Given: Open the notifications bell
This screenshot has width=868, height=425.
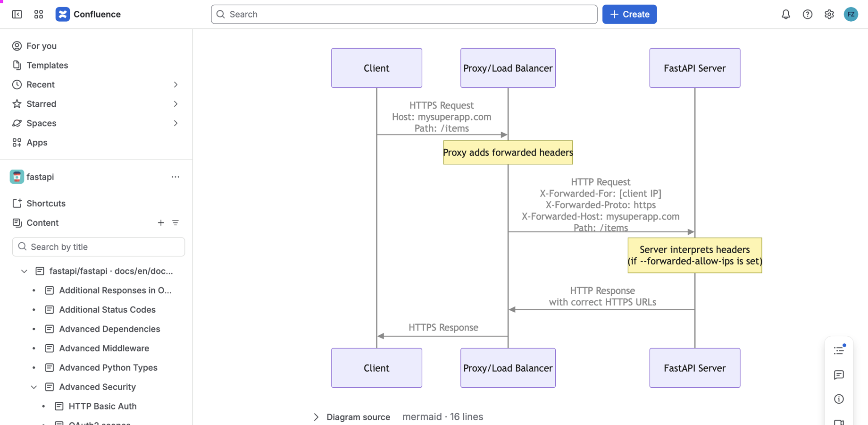Looking at the screenshot, I should click(786, 14).
